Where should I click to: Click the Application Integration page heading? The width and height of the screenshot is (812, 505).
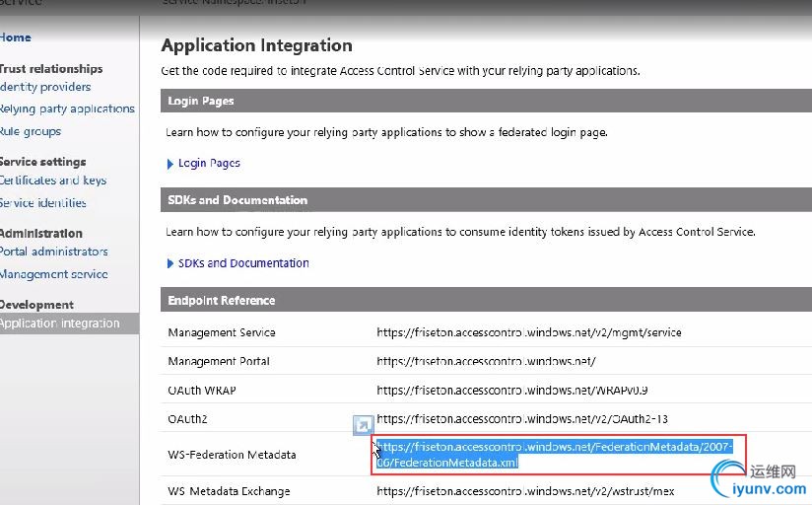(256, 45)
